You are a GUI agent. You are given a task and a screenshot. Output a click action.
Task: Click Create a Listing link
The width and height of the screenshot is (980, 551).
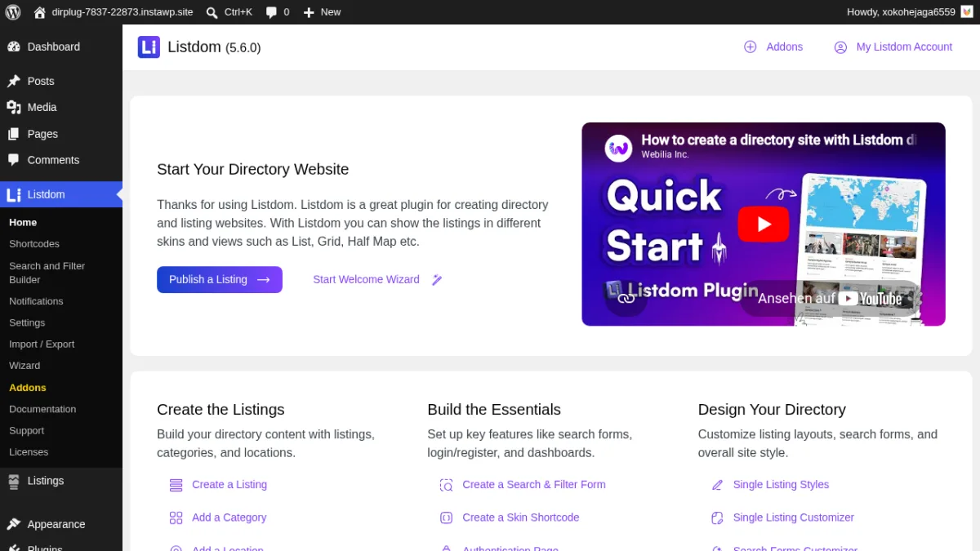point(229,485)
